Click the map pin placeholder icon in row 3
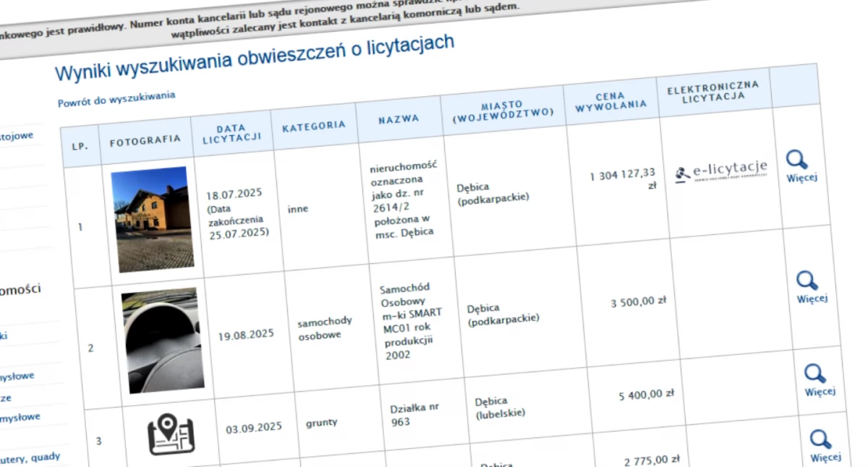 pyautogui.click(x=171, y=435)
